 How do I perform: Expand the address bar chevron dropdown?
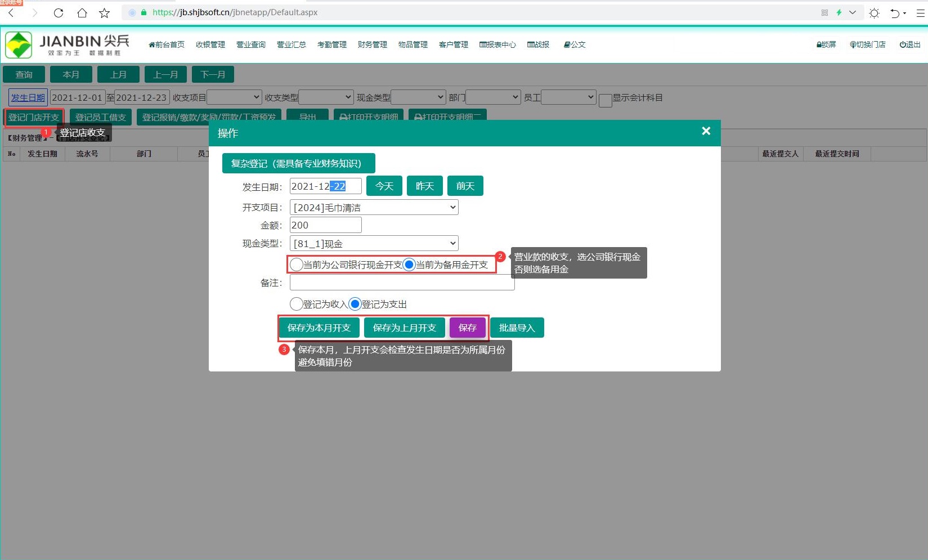pyautogui.click(x=853, y=12)
